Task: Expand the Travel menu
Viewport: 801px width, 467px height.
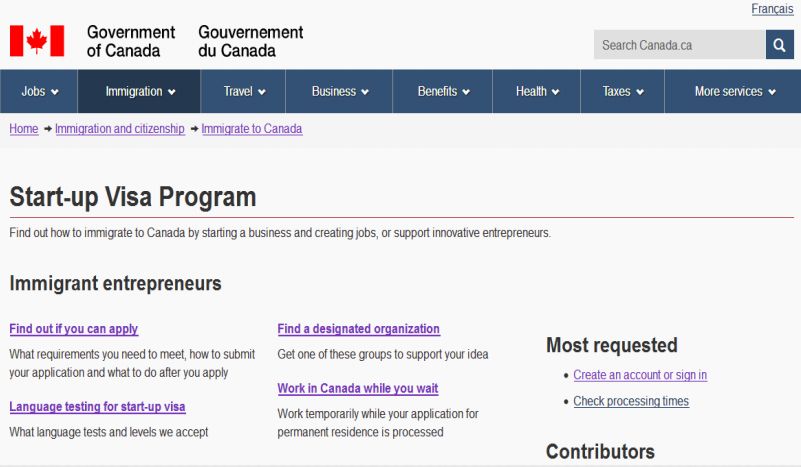Action: coord(244,91)
